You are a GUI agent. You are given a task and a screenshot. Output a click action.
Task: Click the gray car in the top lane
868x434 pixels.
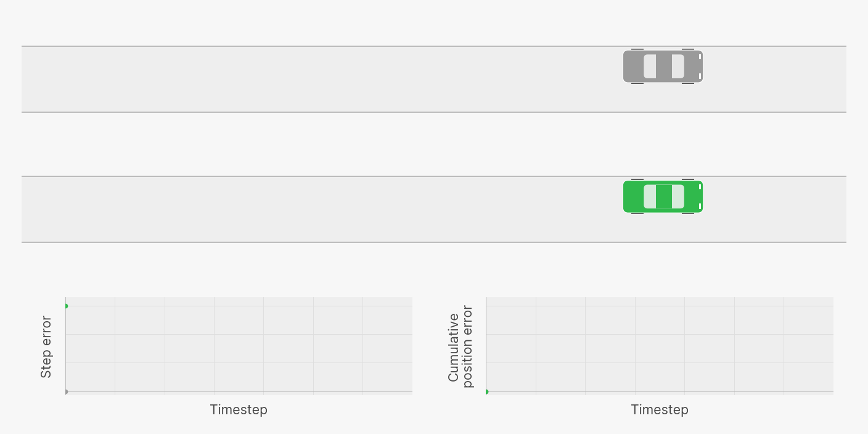(663, 67)
